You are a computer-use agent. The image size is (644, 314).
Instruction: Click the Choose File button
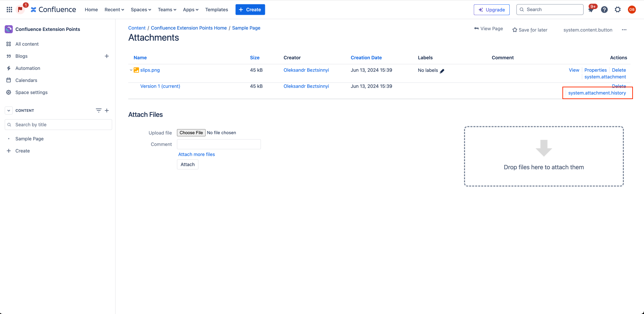(191, 133)
